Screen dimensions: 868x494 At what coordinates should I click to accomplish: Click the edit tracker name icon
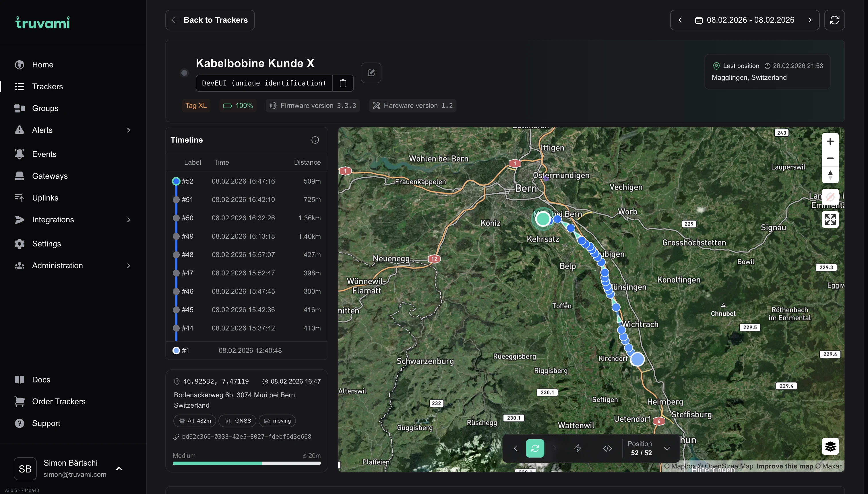[x=371, y=73]
